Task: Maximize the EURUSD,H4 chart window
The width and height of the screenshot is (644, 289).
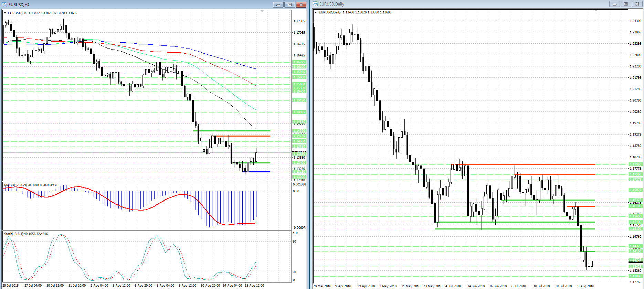Action: click(x=289, y=4)
